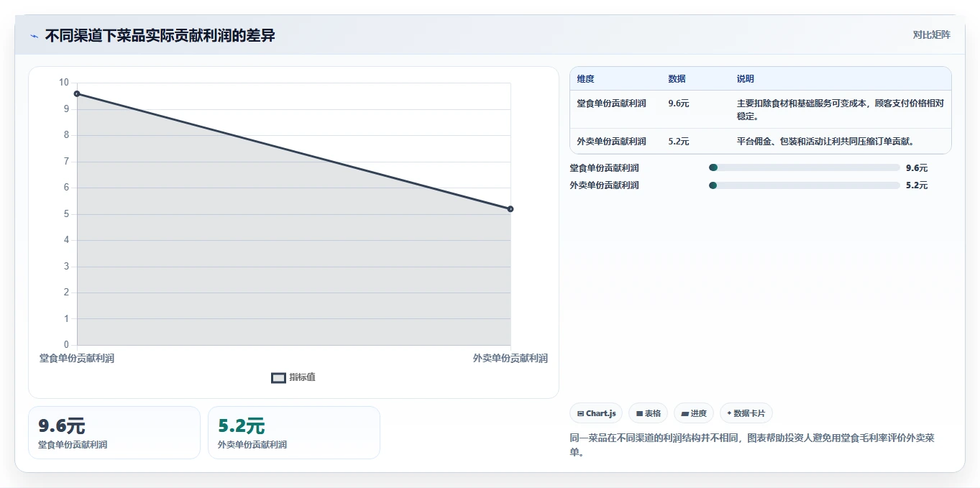Toggle the 指标值 legend entry
980x488 pixels.
pos(293,377)
